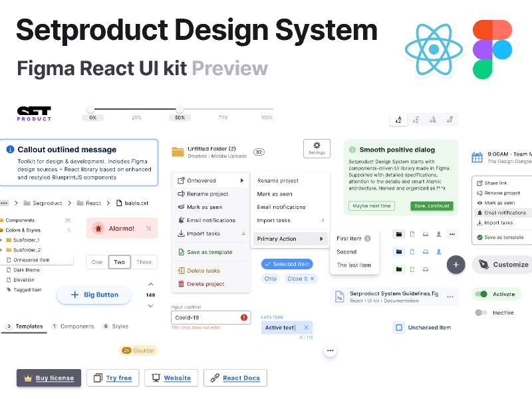
Task: Click the fig file icon of Guidelines document
Action: (x=340, y=297)
